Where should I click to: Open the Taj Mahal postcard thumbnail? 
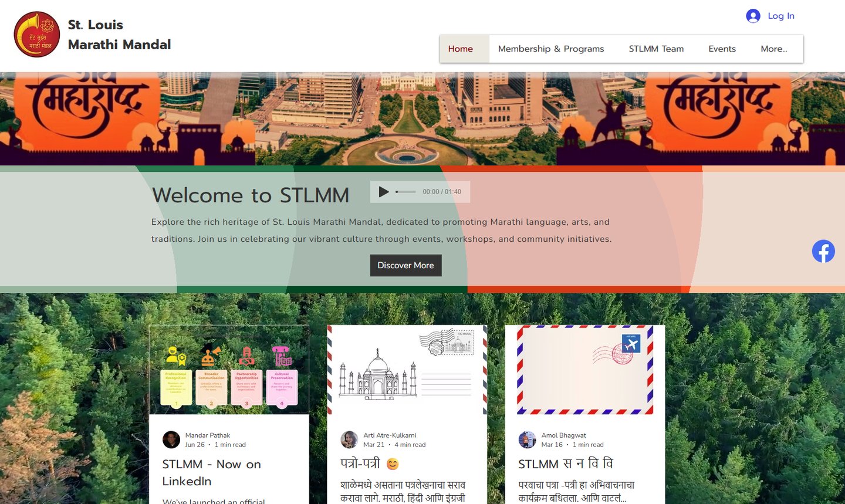(x=407, y=370)
